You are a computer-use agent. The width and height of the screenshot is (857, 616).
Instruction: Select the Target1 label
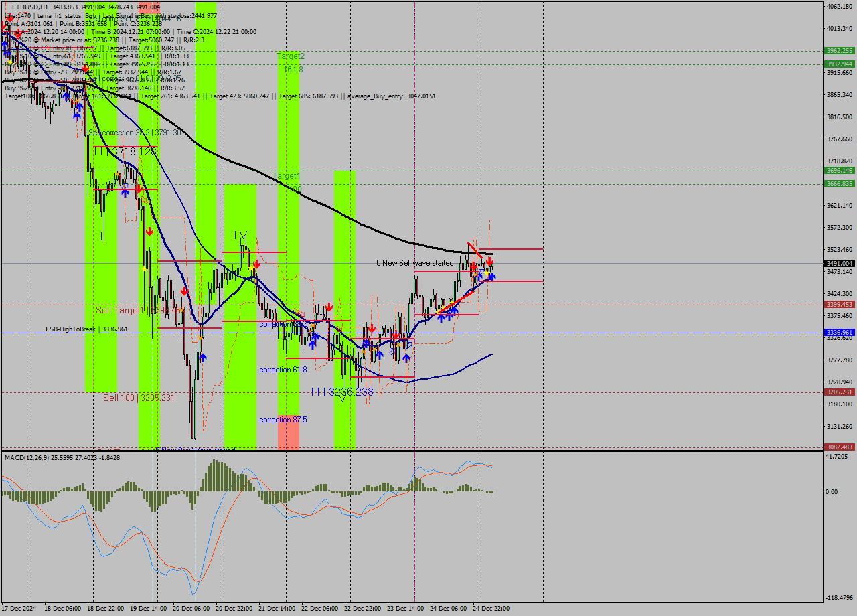pyautogui.click(x=287, y=175)
